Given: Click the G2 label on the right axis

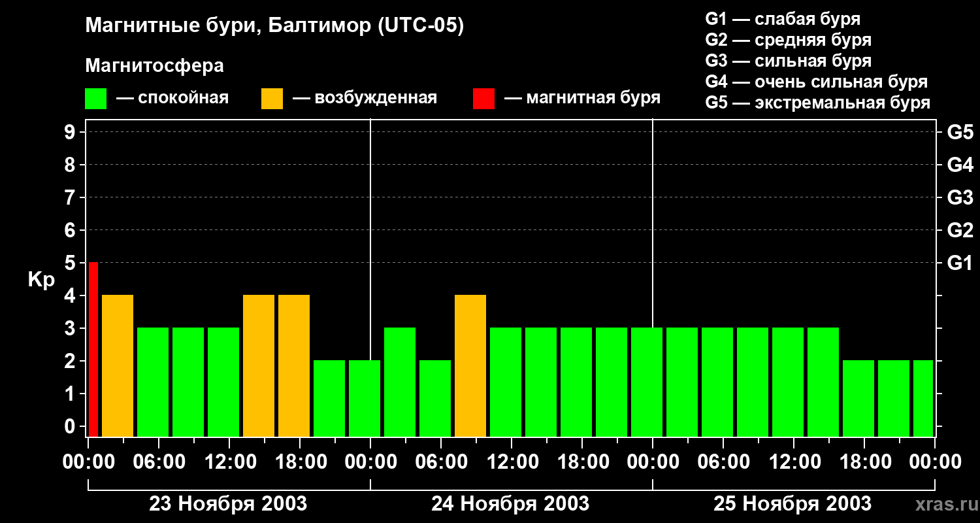Looking at the screenshot, I should point(960,230).
